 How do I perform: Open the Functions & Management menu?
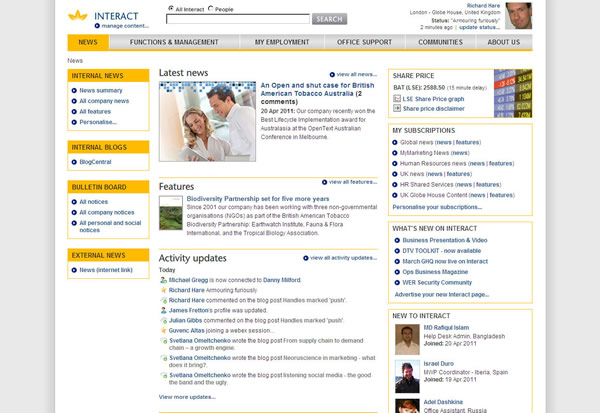(x=172, y=42)
